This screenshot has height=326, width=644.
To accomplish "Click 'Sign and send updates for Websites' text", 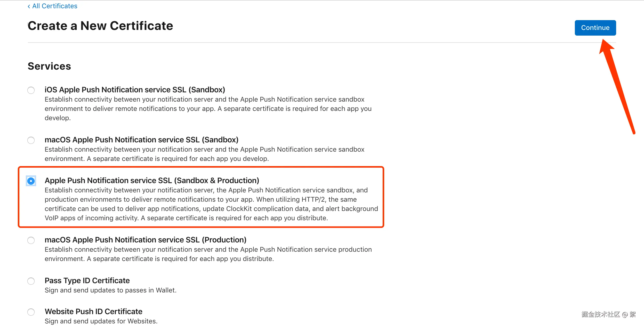I will point(101,321).
